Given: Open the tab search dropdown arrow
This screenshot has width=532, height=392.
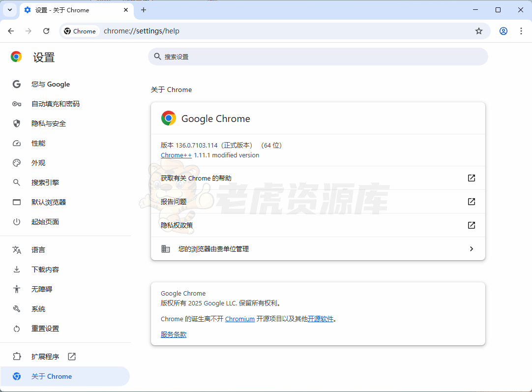Looking at the screenshot, I should click(x=10, y=10).
